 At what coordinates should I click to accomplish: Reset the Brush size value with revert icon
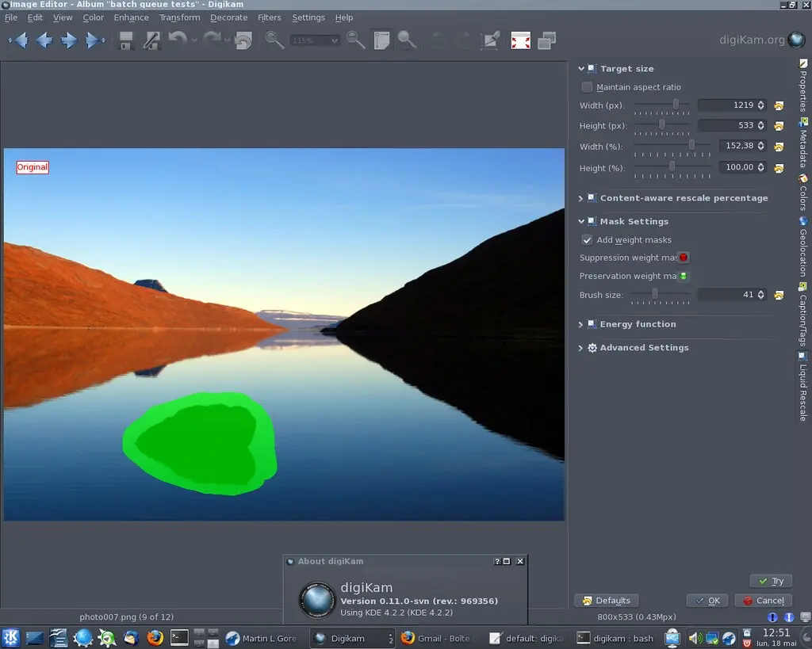[x=779, y=295]
